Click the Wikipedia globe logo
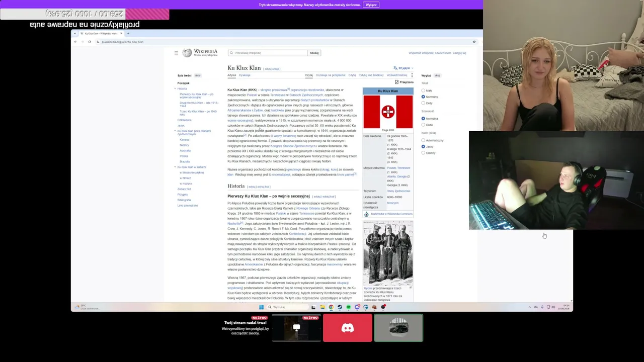The image size is (644, 362). coord(187,53)
